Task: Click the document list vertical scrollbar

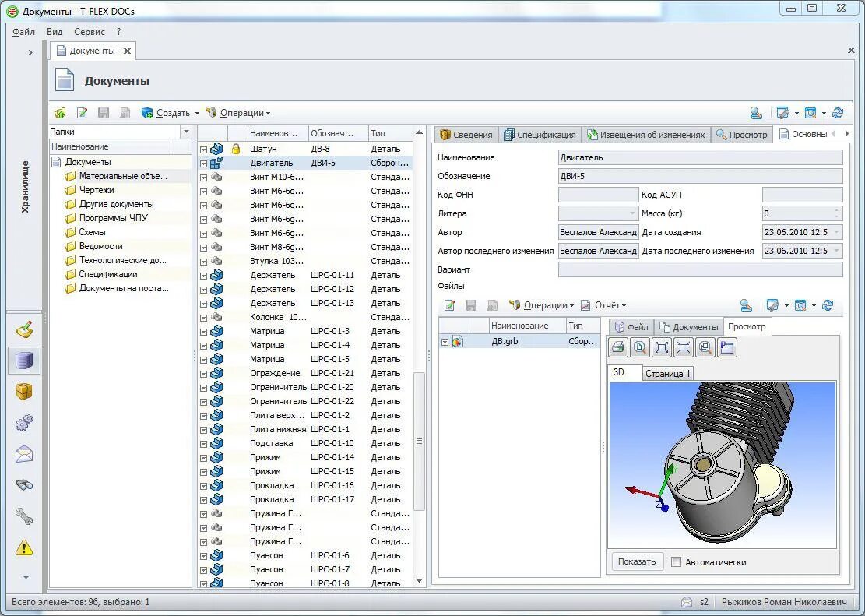Action: coord(419,442)
